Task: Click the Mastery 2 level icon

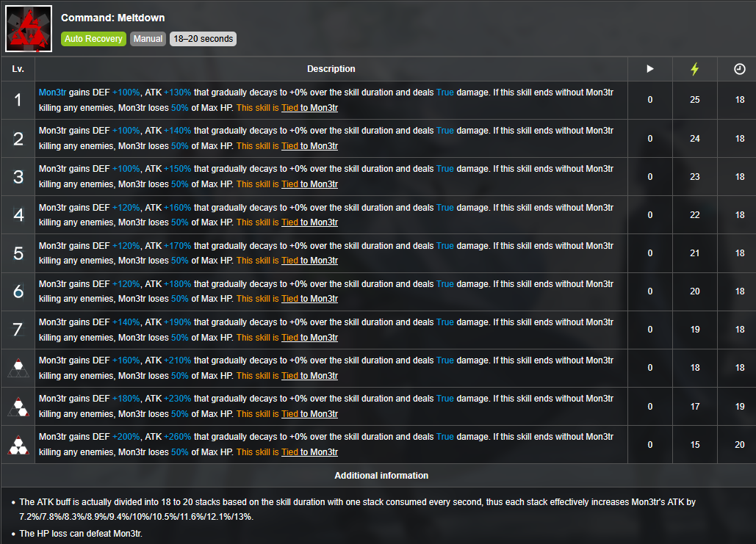Action: click(18, 407)
